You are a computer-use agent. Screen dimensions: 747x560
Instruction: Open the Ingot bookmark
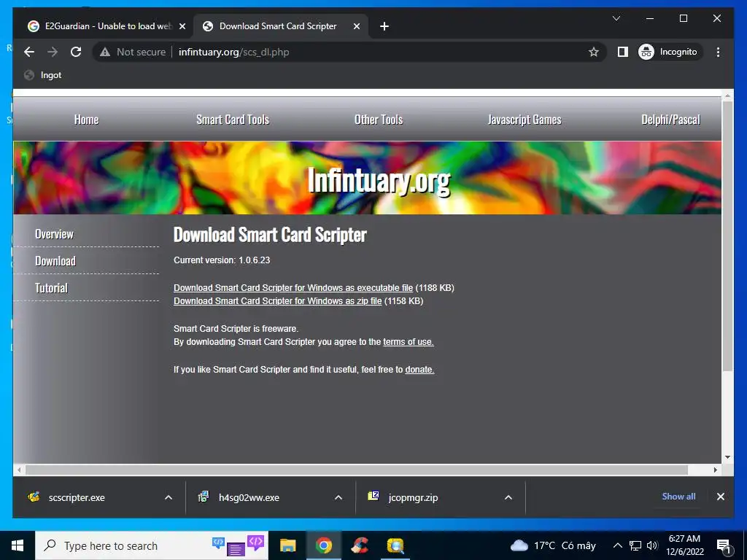click(43, 75)
